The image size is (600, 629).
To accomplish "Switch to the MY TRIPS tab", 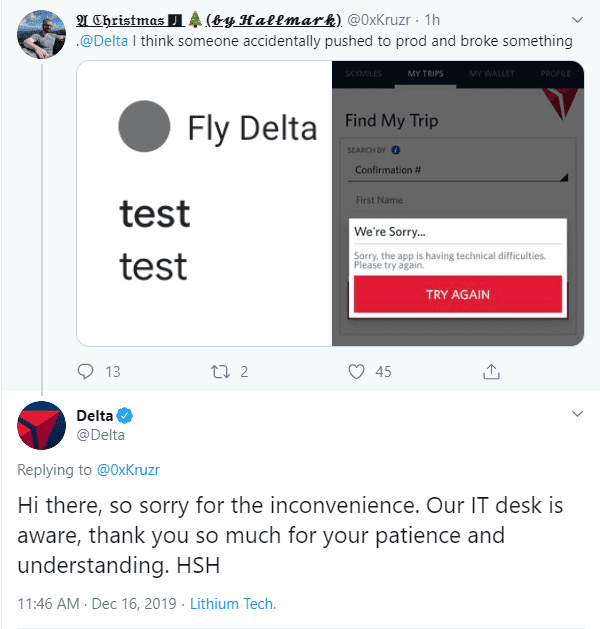I will click(425, 73).
